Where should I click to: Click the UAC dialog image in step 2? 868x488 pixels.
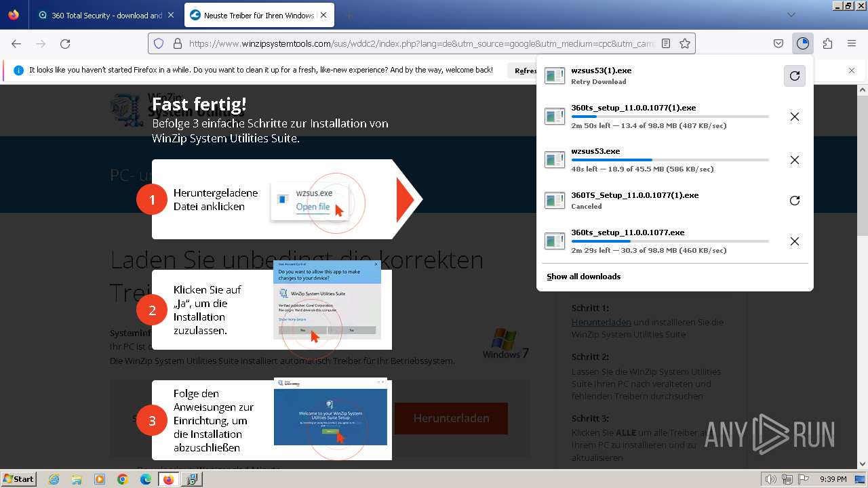pyautogui.click(x=327, y=300)
